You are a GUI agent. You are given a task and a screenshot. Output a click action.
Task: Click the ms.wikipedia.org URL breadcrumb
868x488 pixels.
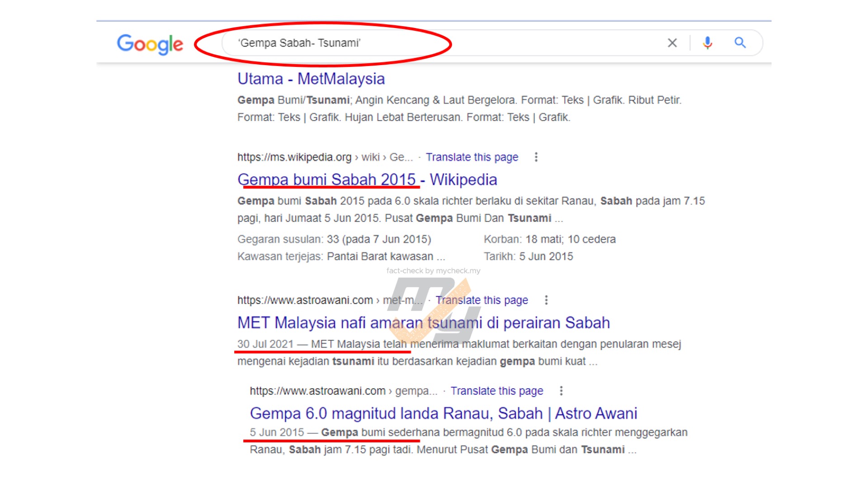click(x=325, y=157)
